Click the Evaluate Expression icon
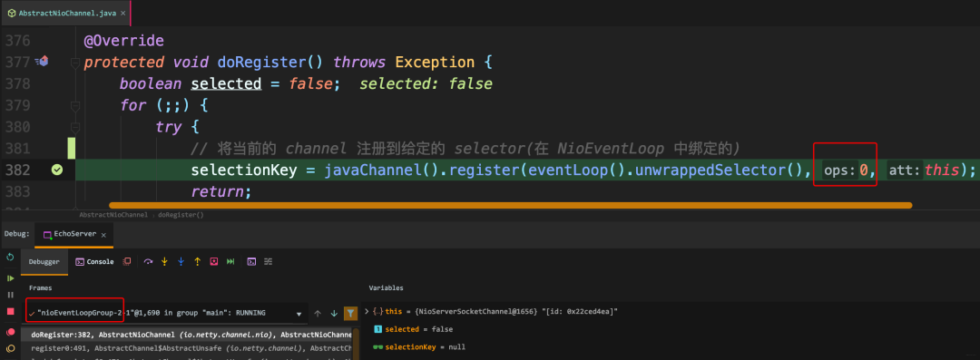This screenshot has width=980, height=360. [x=251, y=262]
